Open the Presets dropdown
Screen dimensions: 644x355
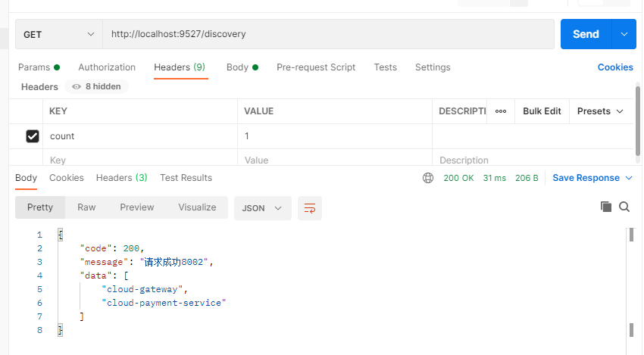[600, 111]
